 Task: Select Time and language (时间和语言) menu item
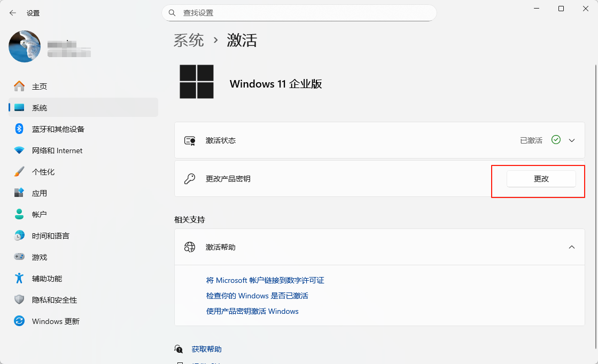(x=50, y=236)
